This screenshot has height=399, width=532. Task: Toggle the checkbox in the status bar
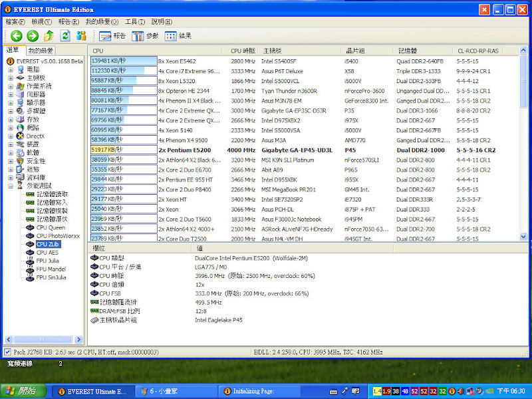[x=7, y=352]
